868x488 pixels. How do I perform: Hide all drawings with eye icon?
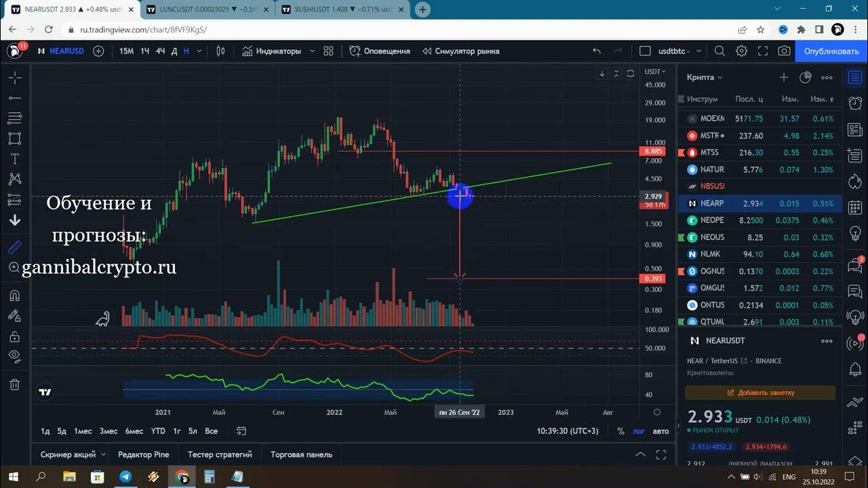tap(14, 356)
